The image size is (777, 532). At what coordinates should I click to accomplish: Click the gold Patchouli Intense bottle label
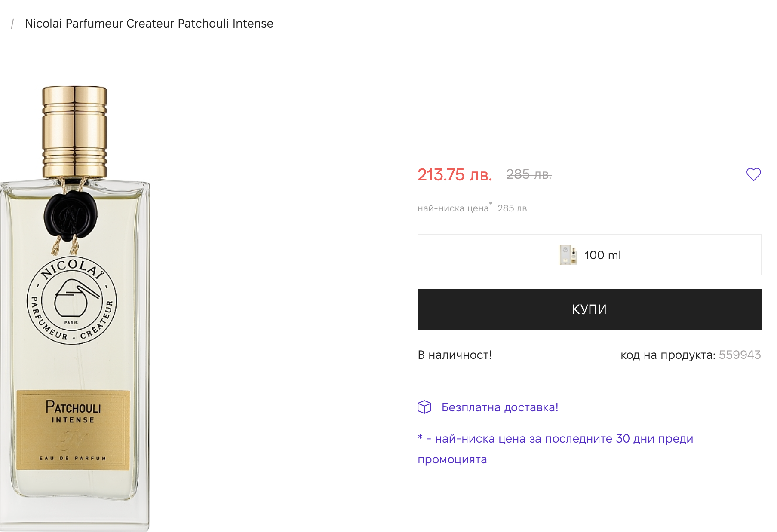point(73,430)
